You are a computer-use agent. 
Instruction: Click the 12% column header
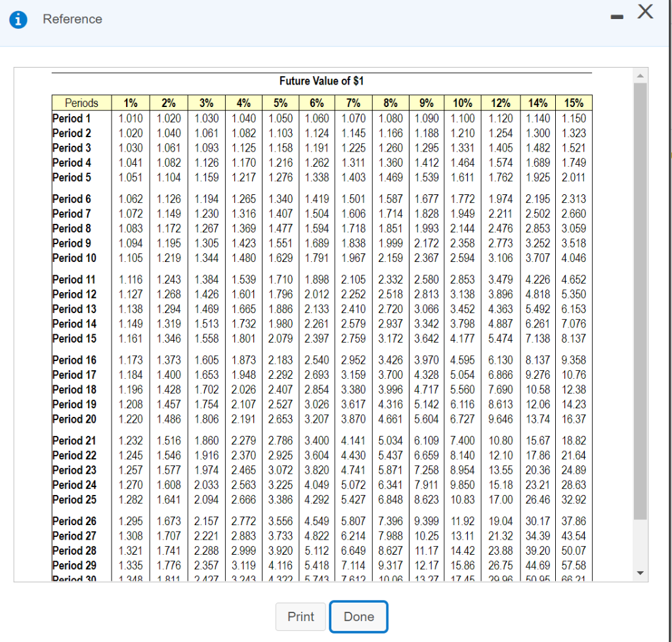click(x=501, y=103)
